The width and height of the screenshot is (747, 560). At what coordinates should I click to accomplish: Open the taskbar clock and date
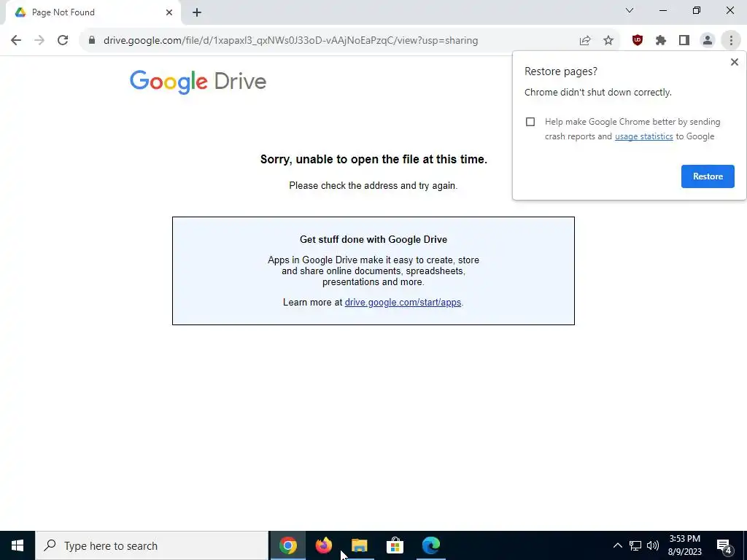pyautogui.click(x=684, y=545)
